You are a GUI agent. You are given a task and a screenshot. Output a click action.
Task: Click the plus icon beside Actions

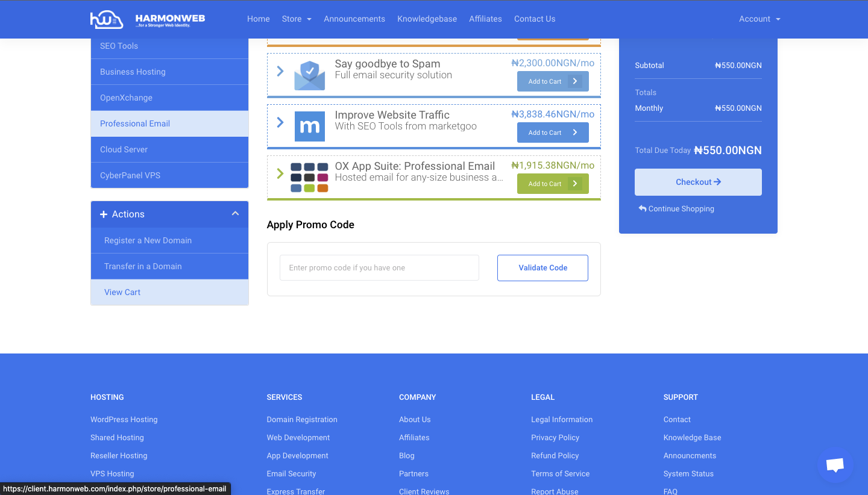click(x=103, y=214)
